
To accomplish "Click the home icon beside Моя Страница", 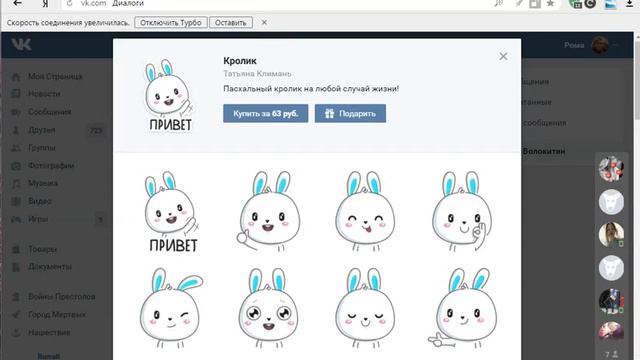I will click(16, 76).
